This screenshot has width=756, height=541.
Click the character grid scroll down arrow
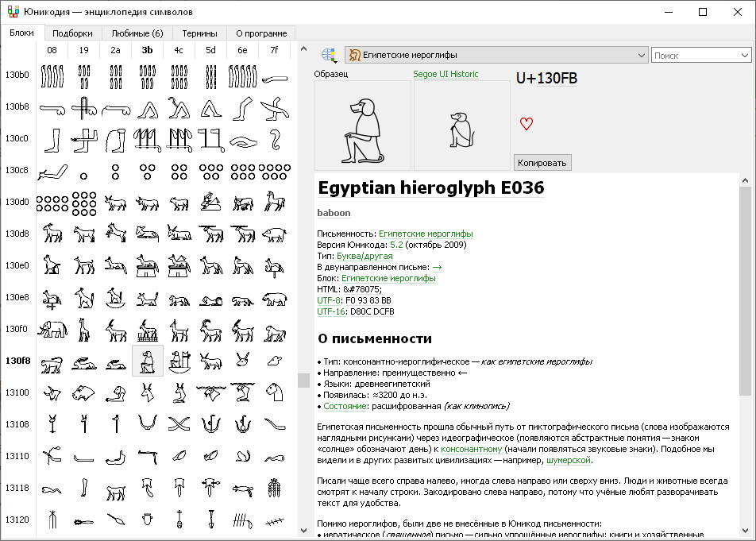[x=303, y=531]
